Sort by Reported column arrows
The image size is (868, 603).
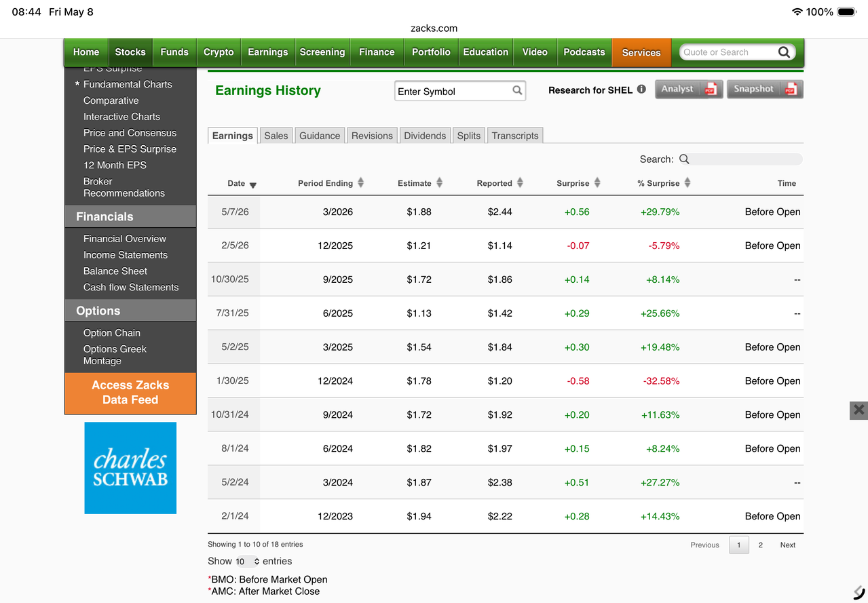520,182
